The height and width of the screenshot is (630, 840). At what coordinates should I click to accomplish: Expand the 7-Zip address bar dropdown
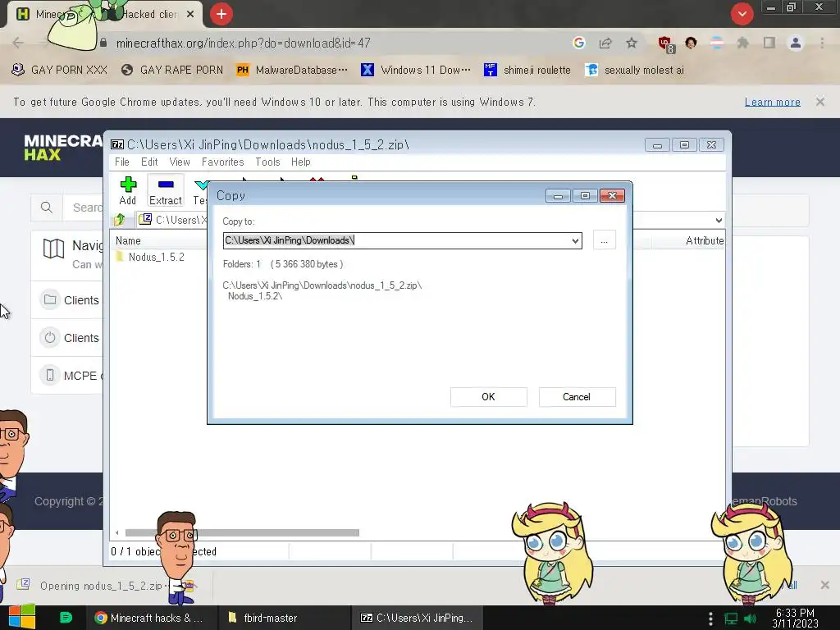click(x=719, y=220)
